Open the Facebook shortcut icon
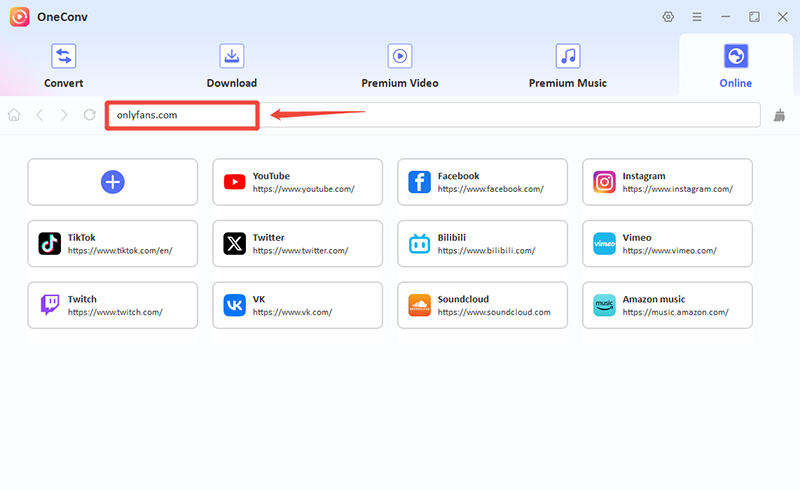 [x=419, y=182]
